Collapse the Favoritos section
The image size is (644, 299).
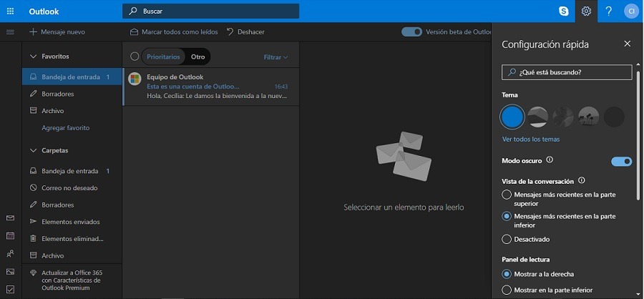pyautogui.click(x=33, y=57)
